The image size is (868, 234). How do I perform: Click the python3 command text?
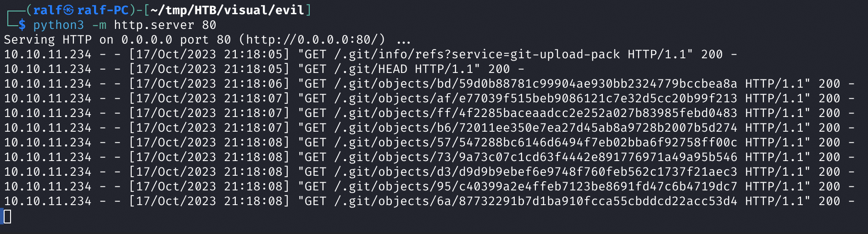pos(59,25)
